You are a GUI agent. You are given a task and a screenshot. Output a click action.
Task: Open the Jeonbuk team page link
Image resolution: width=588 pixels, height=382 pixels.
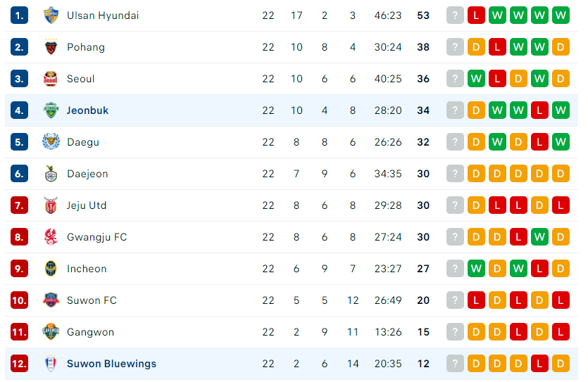[87, 110]
